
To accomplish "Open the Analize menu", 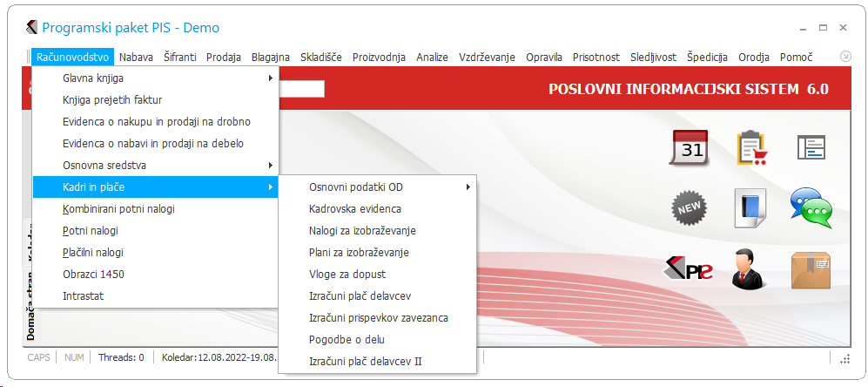I will point(433,57).
